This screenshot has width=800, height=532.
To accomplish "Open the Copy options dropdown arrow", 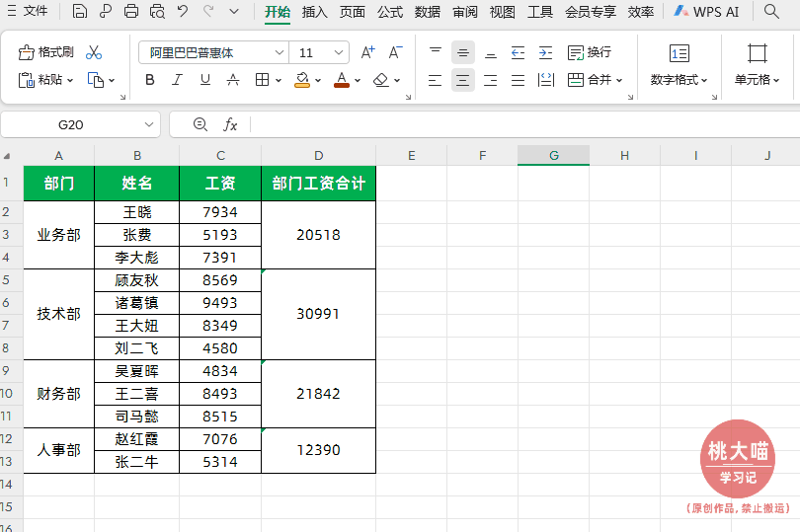I will (112, 81).
